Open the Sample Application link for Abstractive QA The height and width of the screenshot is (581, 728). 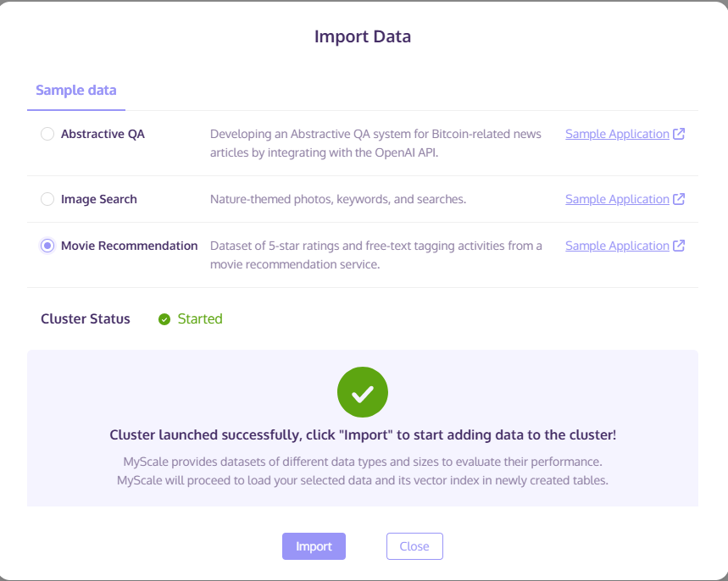617,134
